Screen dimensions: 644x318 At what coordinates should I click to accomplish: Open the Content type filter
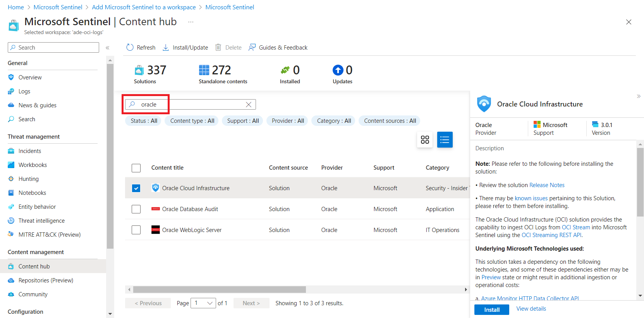[192, 121]
